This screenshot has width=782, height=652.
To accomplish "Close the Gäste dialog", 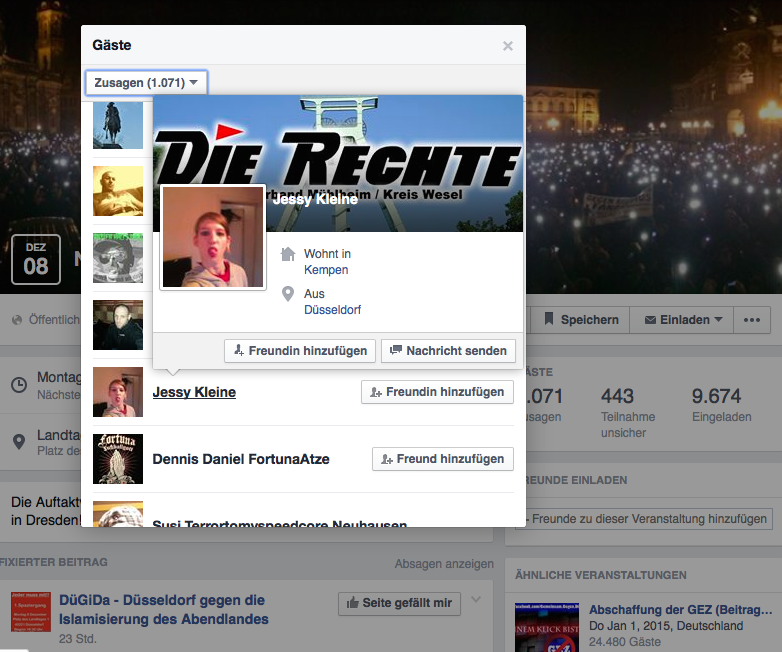I will click(508, 46).
